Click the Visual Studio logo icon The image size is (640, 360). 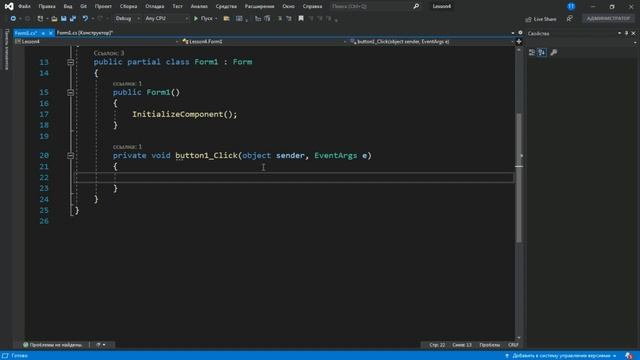9,6
